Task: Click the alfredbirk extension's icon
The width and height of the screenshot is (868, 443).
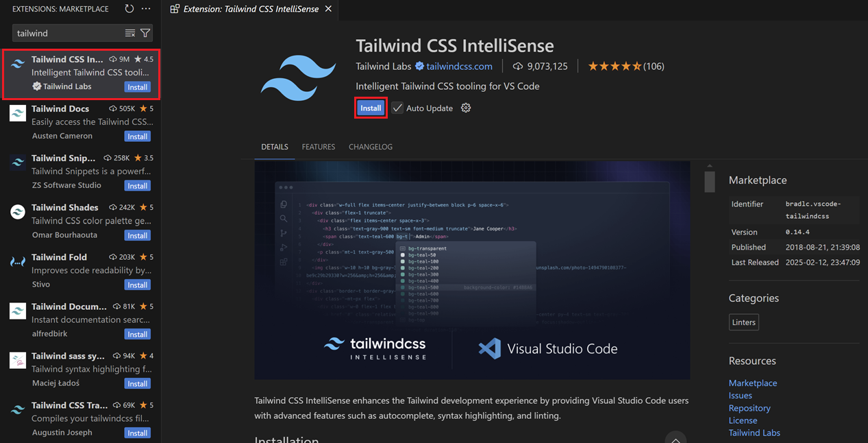Action: tap(18, 311)
